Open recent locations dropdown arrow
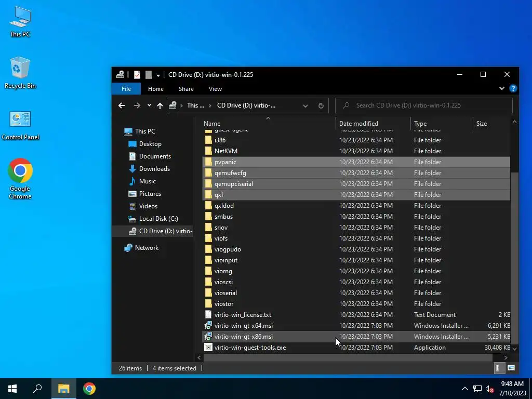Viewport: 532px width, 399px height. (149, 105)
